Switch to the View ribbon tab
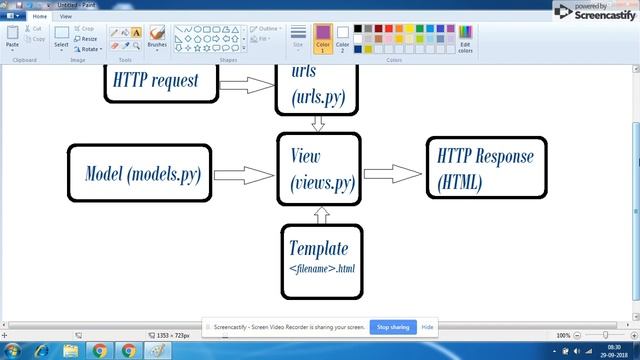Screen dimensions: 640x360 (65, 16)
